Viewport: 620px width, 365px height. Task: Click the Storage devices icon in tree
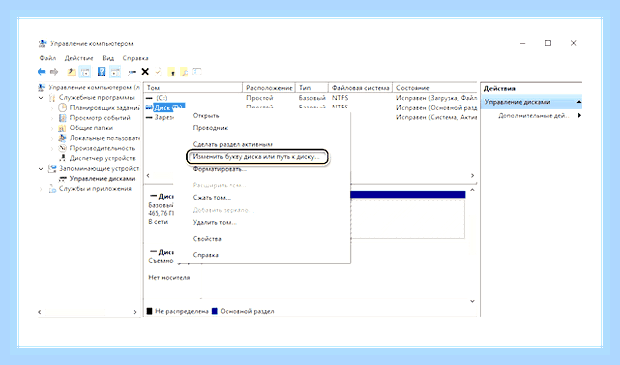tap(52, 169)
